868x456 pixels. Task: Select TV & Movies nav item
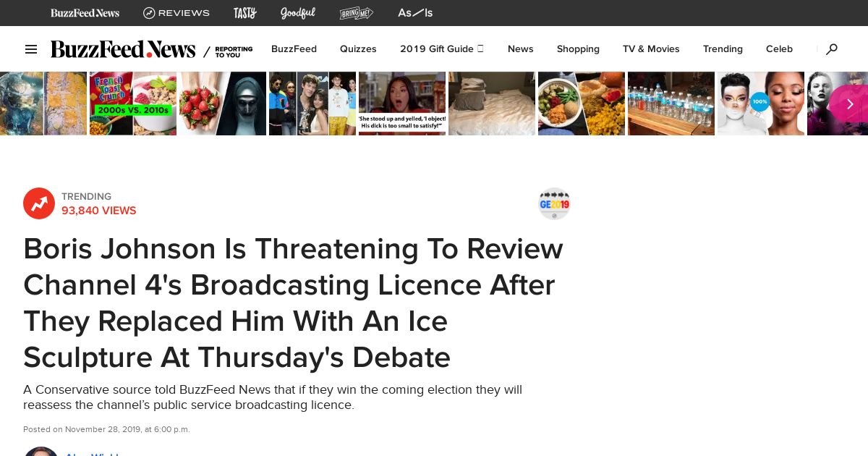(651, 49)
